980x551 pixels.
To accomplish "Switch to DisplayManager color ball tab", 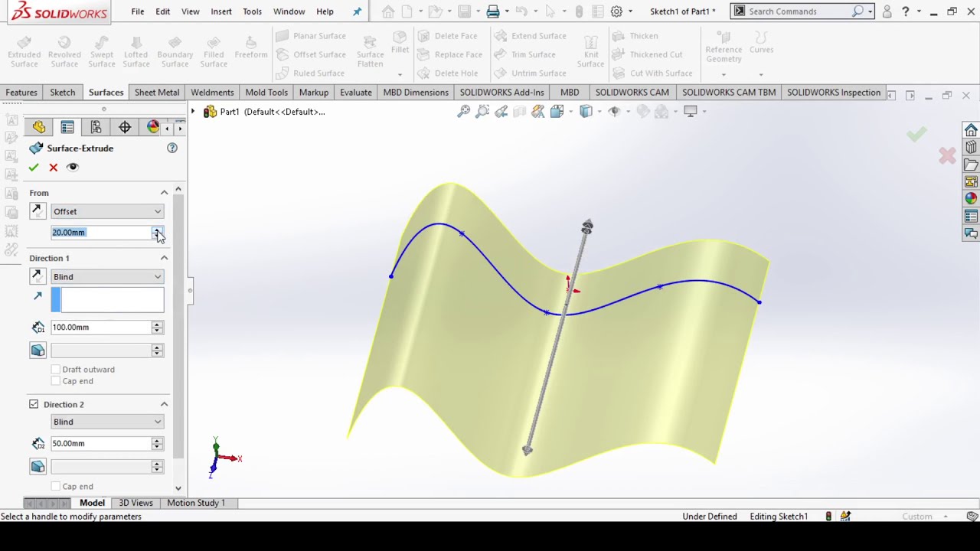I will pyautogui.click(x=153, y=127).
